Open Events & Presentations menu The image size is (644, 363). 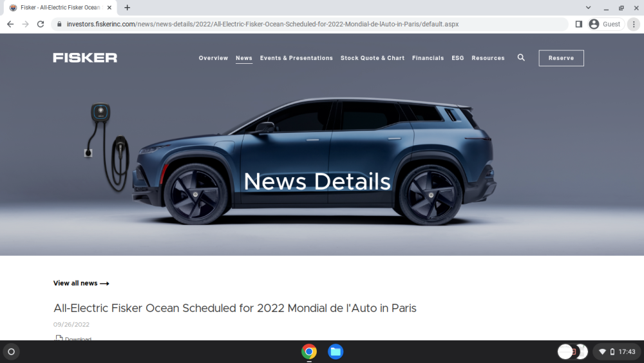pyautogui.click(x=296, y=58)
